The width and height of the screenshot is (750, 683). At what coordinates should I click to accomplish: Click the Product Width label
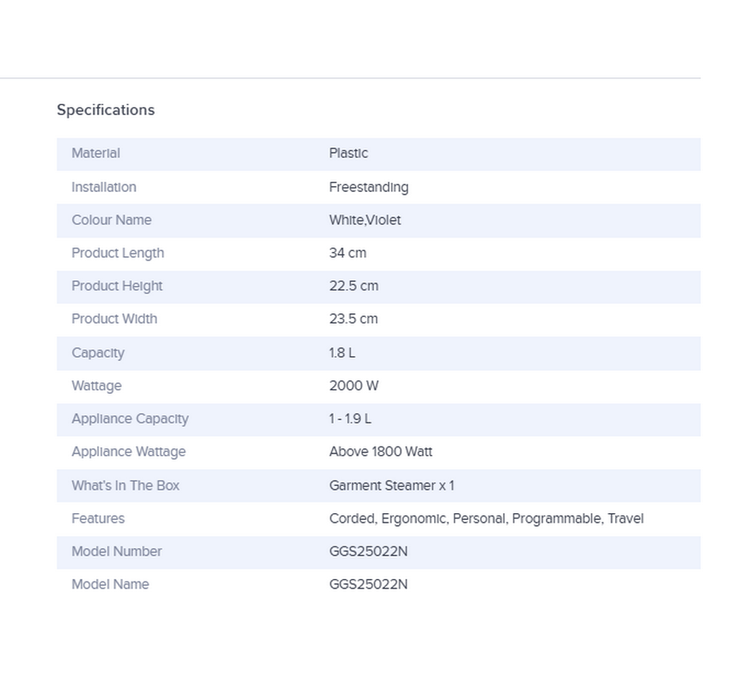point(114,319)
